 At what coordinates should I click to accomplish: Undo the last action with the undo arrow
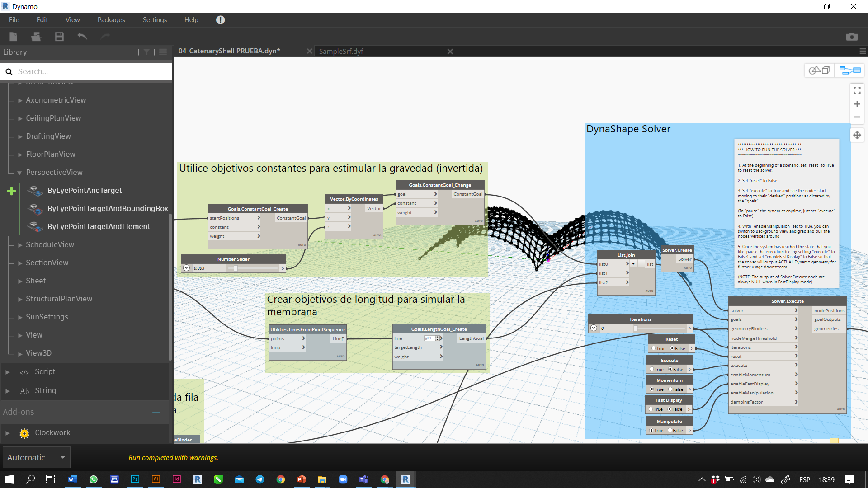[x=82, y=37]
